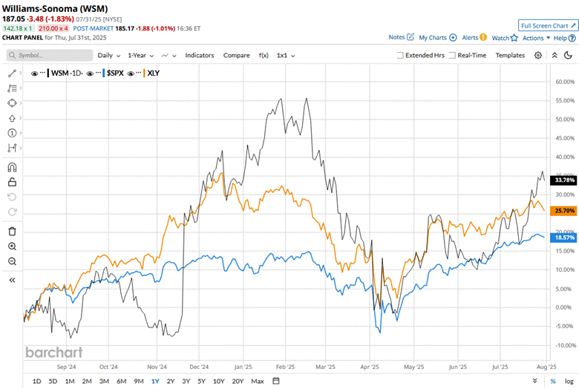Open chart settings gear
This screenshot has height=392, width=579.
[x=538, y=56]
